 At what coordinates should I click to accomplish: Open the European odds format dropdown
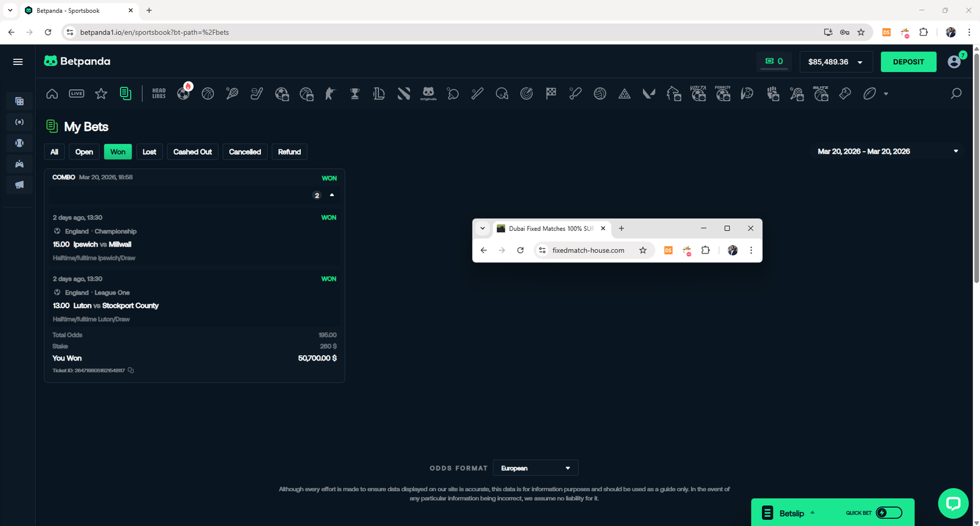pos(535,468)
